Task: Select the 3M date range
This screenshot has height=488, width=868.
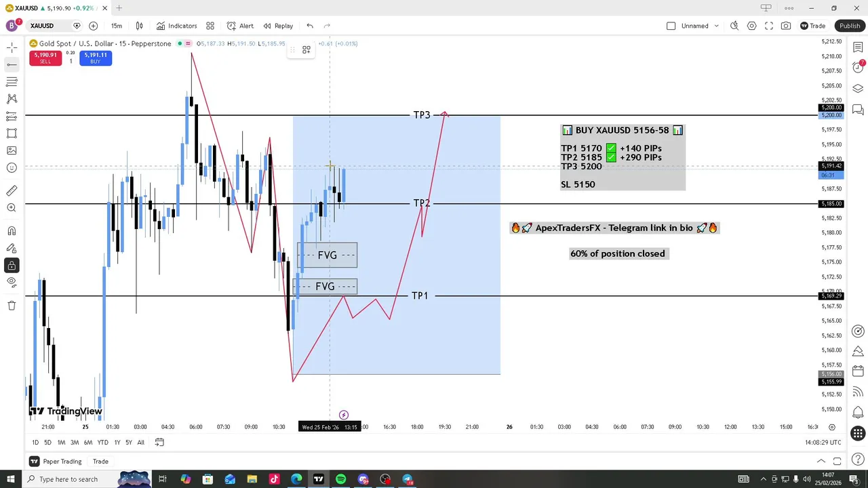Action: (75, 443)
